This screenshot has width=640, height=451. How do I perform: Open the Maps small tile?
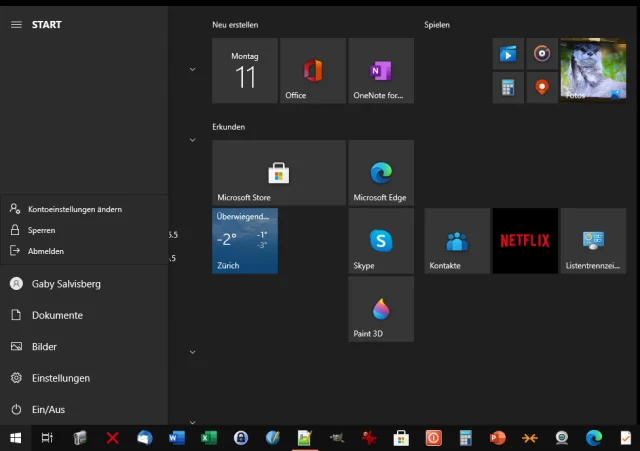[541, 88]
